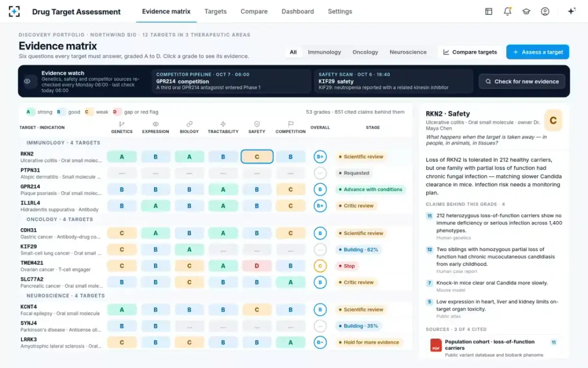Click PTPN31 empty overall grade circle
This screenshot has height=368, width=588.
coord(320,173)
